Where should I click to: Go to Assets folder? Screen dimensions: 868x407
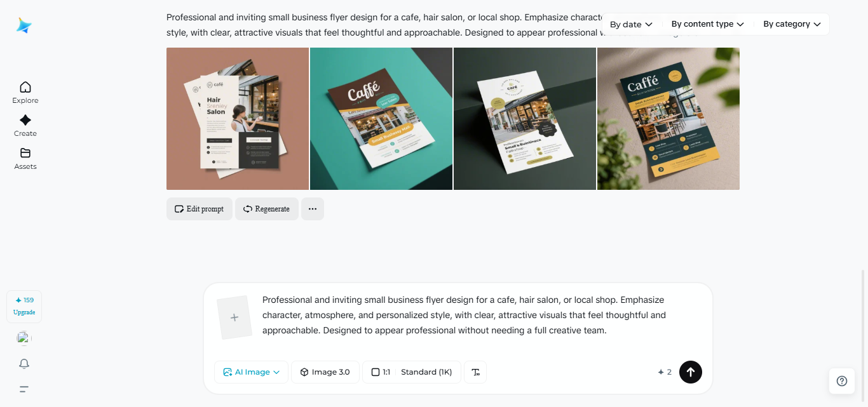(25, 159)
